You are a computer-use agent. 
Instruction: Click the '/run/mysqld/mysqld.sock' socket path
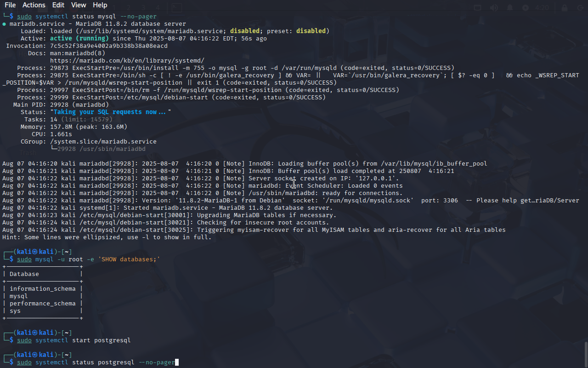(368, 201)
